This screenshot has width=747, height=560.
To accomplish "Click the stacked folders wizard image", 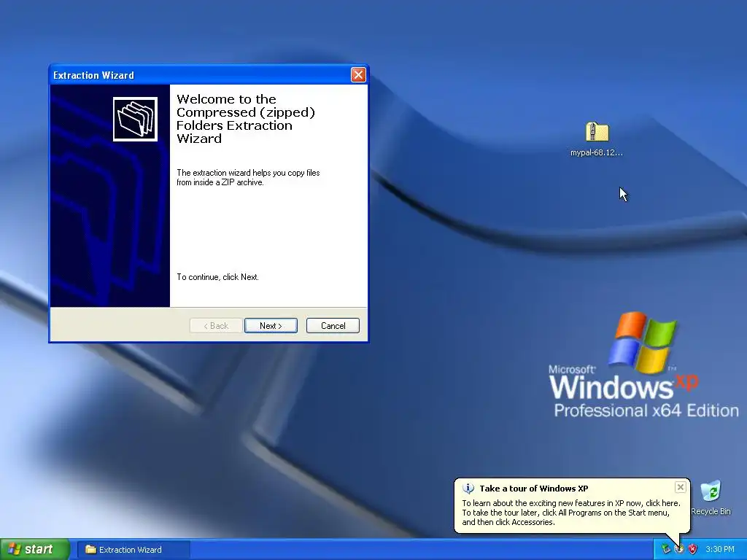I will pos(135,119).
